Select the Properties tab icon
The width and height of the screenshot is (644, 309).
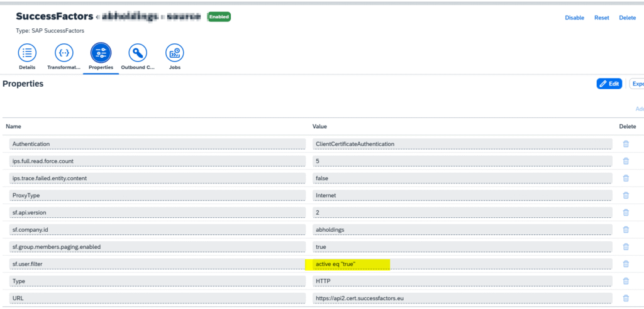tap(101, 53)
